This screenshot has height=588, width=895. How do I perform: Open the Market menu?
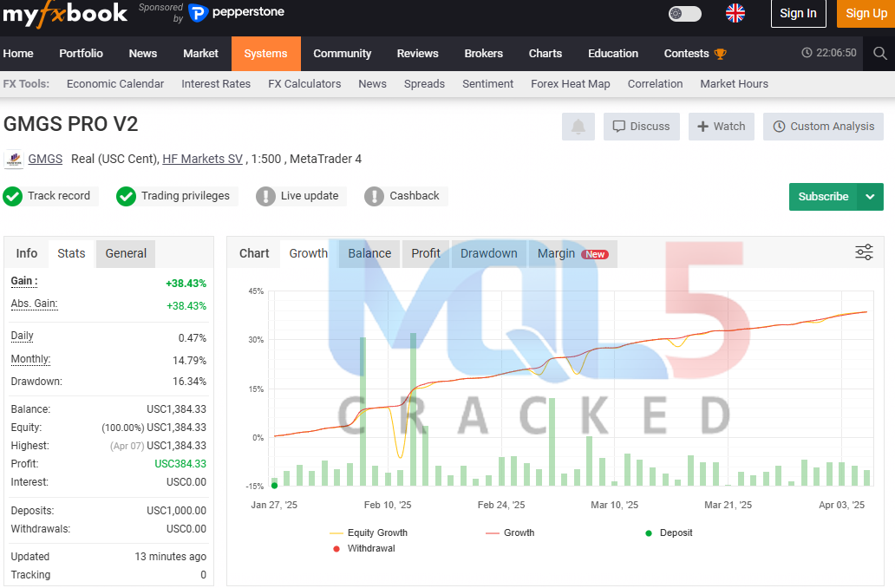200,54
